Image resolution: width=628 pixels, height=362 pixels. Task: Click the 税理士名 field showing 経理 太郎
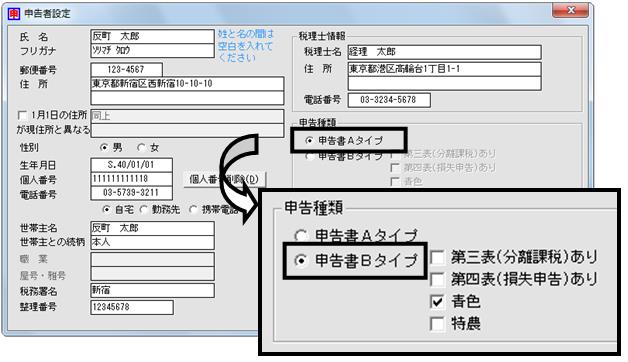pyautogui.click(x=445, y=52)
